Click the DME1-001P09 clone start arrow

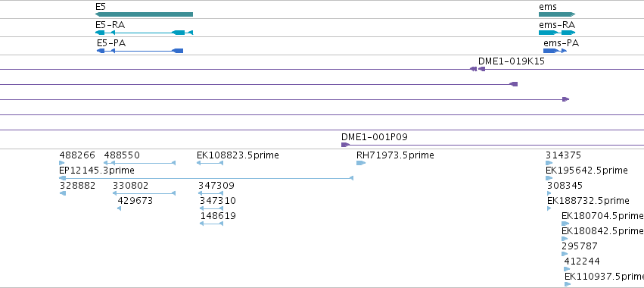click(x=345, y=145)
